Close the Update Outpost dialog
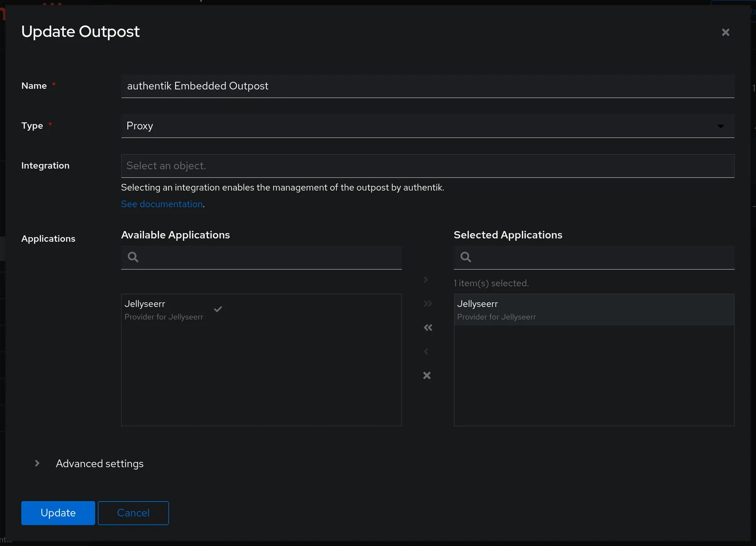Image resolution: width=756 pixels, height=546 pixels. point(725,32)
